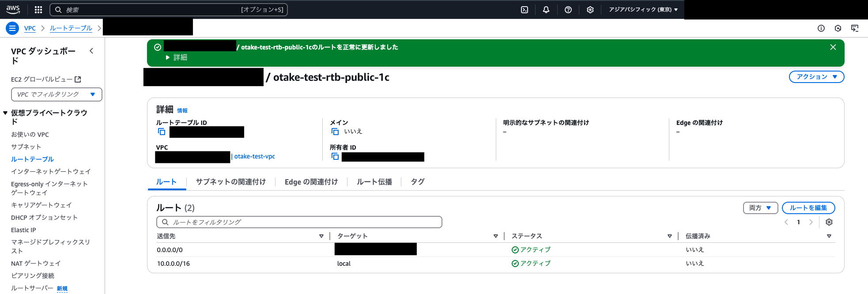Select the 0.0.0.0/0 destination cell
This screenshot has height=294, width=868.
pos(170,250)
